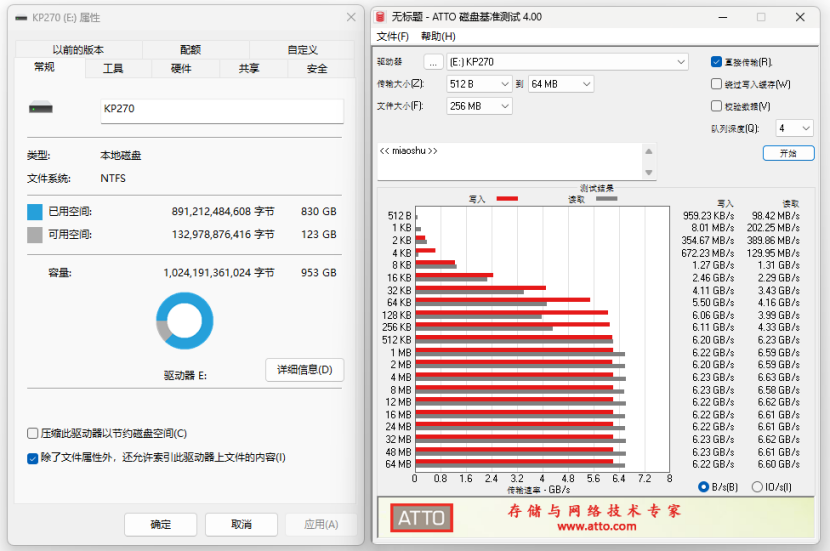Image resolution: width=830 pixels, height=551 pixels.
Task: Click the 确定 button
Action: pos(160,525)
